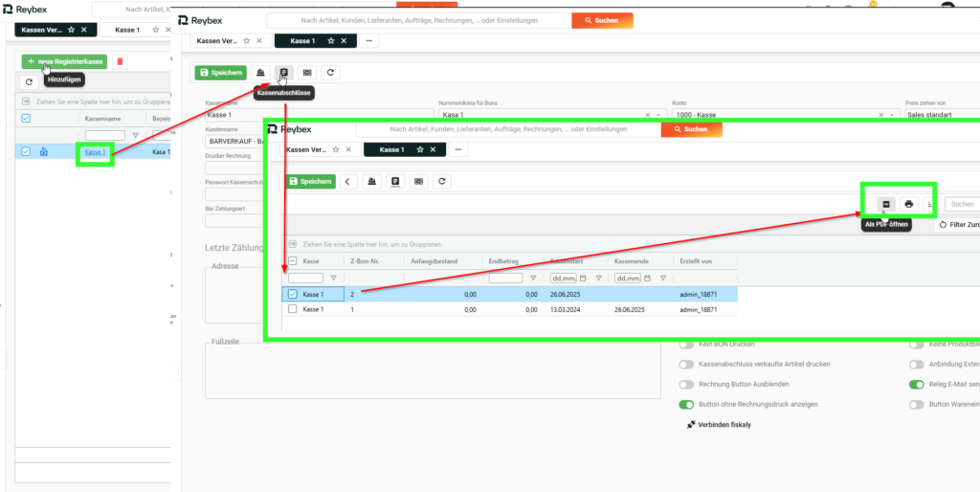Click the Kassenabschlüsse icon in the front window toolbar
This screenshot has width=980, height=492.
395,181
